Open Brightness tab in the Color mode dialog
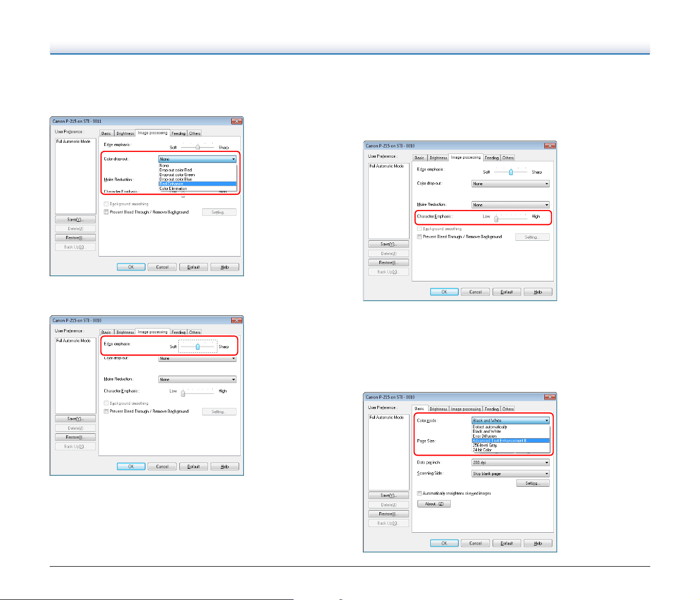 click(x=438, y=409)
